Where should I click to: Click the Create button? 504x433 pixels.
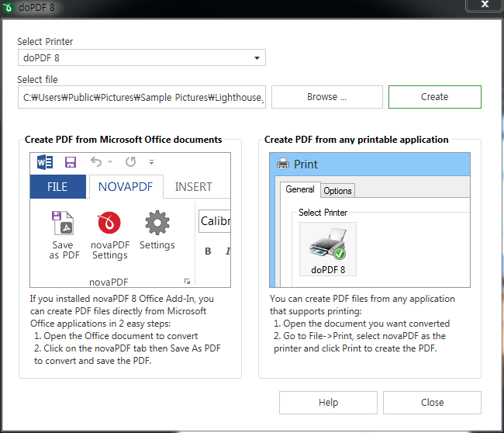click(x=434, y=97)
